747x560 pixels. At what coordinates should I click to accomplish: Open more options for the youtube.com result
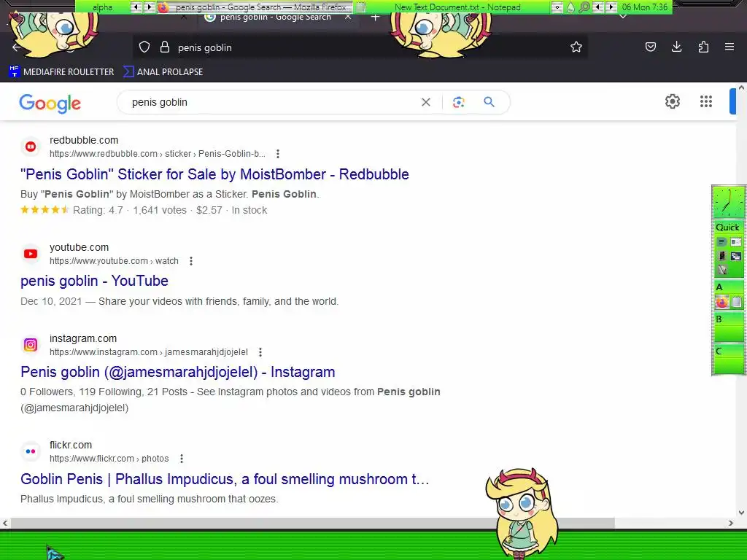[191, 261]
